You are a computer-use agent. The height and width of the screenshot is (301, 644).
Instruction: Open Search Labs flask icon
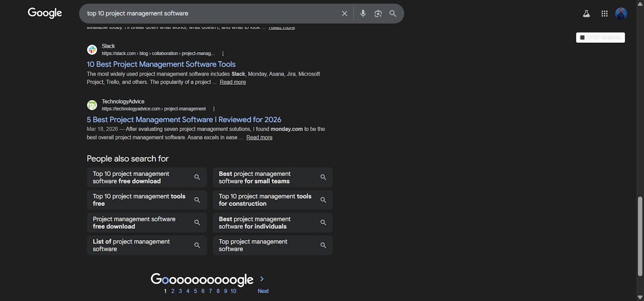click(586, 14)
